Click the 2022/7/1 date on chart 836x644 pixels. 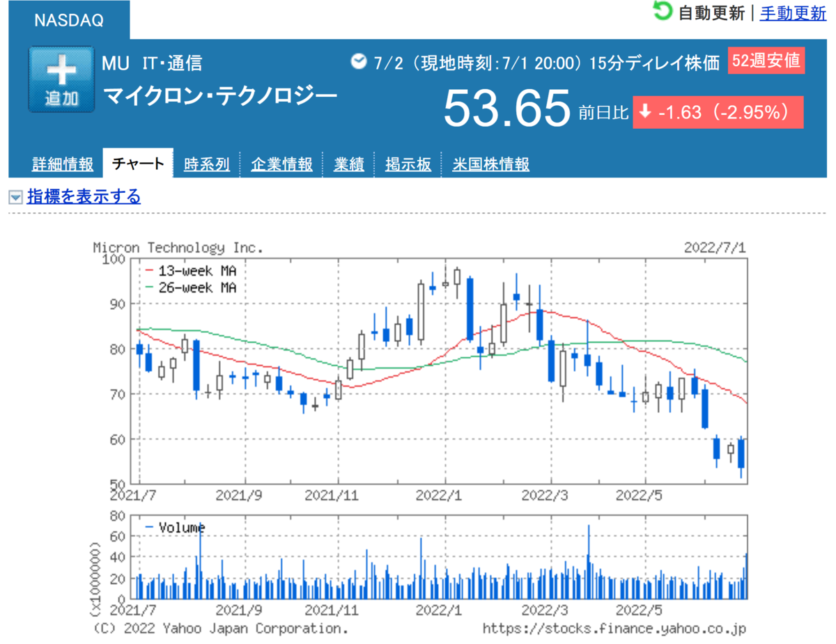(x=715, y=247)
